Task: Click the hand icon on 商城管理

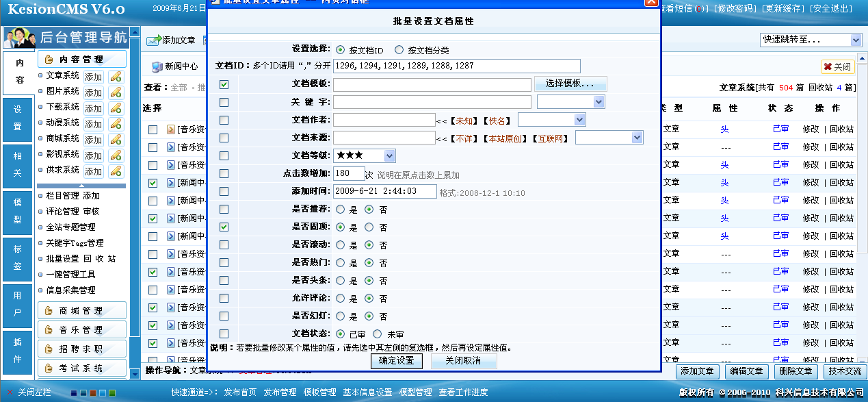Action: (x=49, y=311)
